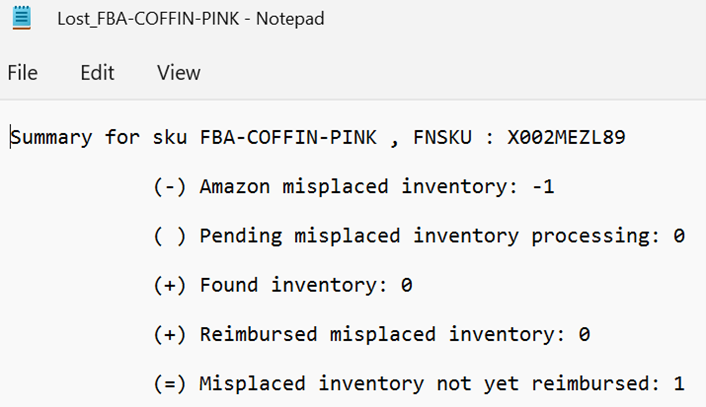Open the File menu
The image size is (706, 407).
23,72
